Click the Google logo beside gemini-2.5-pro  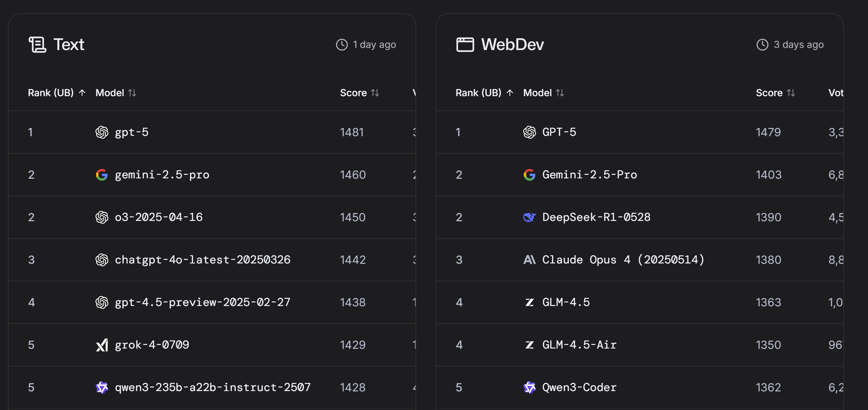tap(102, 175)
